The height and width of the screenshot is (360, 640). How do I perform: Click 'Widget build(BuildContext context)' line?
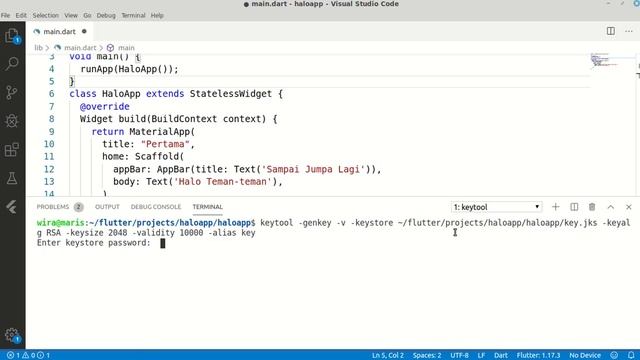(x=179, y=119)
